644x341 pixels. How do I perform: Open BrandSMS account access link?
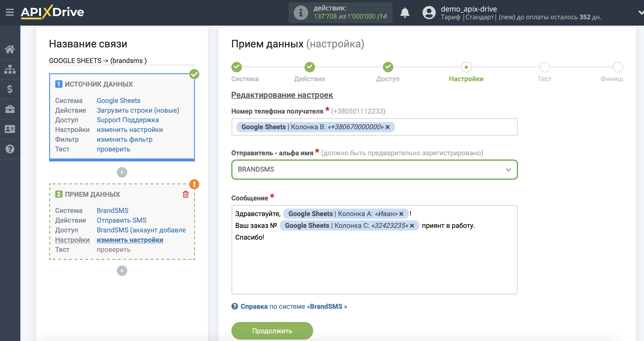[141, 230]
